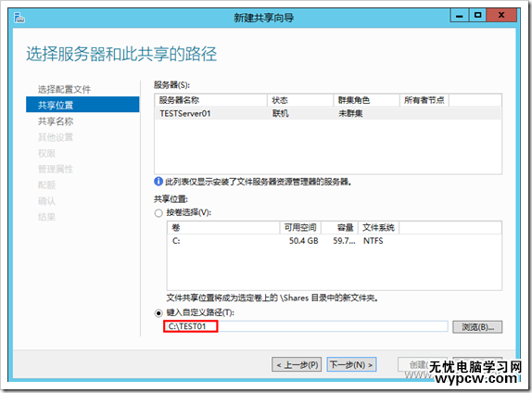Open the 管理属性 wizard step
The height and width of the screenshot is (393, 532).
coord(56,169)
